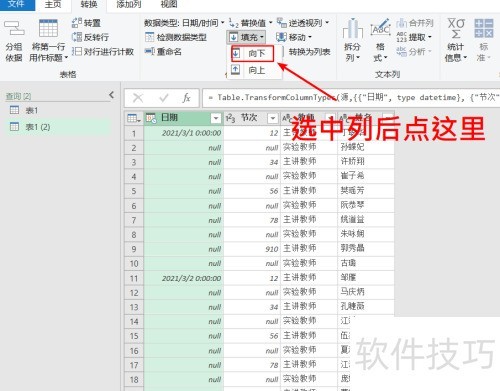The width and height of the screenshot is (500, 391).
Task: Click the table corner menu icon
Action: click(x=134, y=118)
